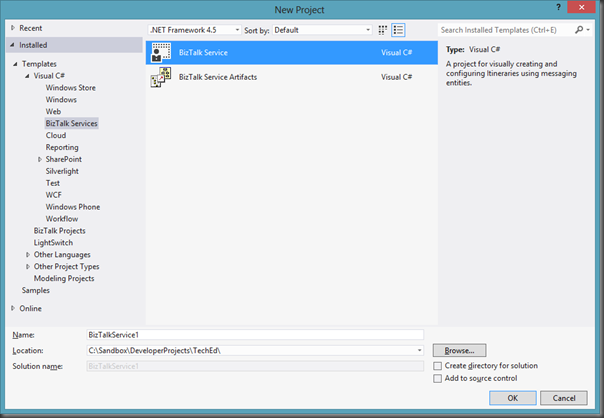The image size is (604, 418).
Task: Collapse the Templates tree node
Action: click(x=15, y=64)
